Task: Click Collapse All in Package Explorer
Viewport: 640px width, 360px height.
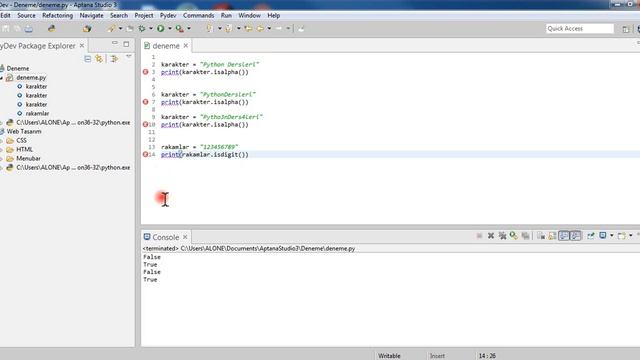Action: (x=87, y=59)
